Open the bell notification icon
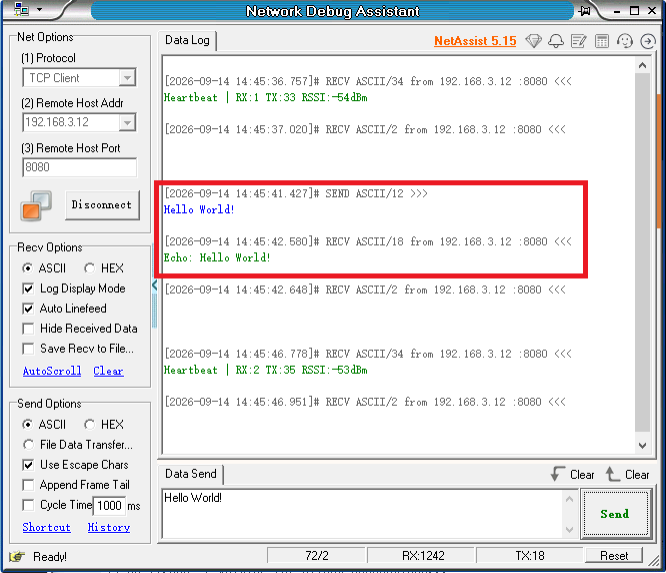 556,41
